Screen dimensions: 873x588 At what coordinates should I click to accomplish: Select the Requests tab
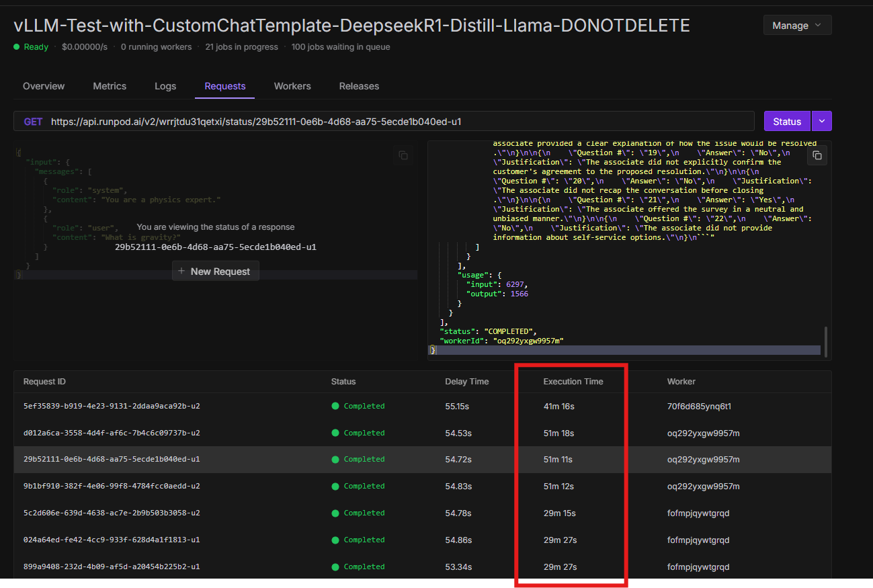(x=225, y=86)
